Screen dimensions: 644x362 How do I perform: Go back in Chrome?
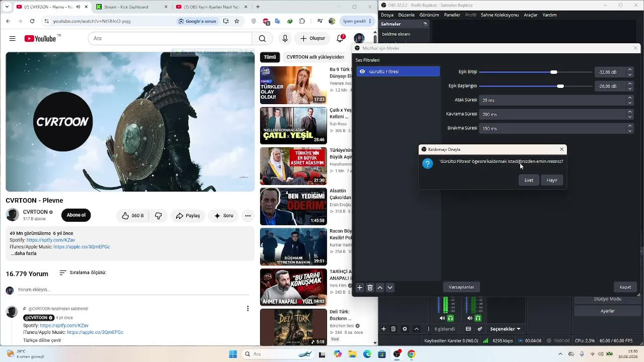[x=8, y=21]
